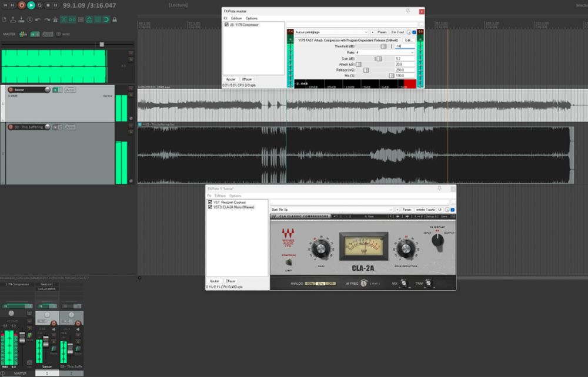Image resolution: width=588 pixels, height=377 pixels.
Task: Click Param button in basse FX window
Action: (x=407, y=210)
